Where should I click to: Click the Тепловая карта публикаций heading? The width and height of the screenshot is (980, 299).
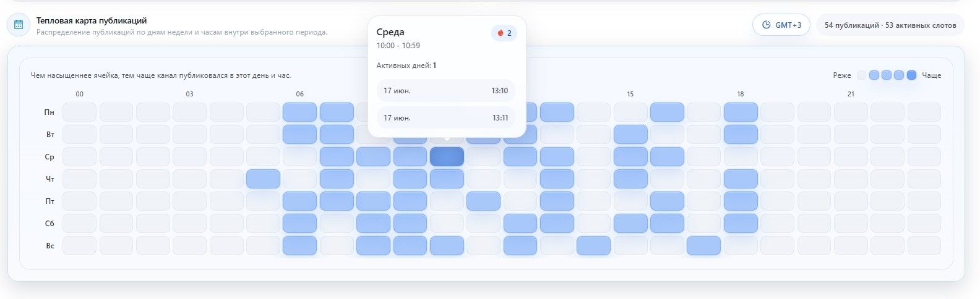[x=92, y=20]
